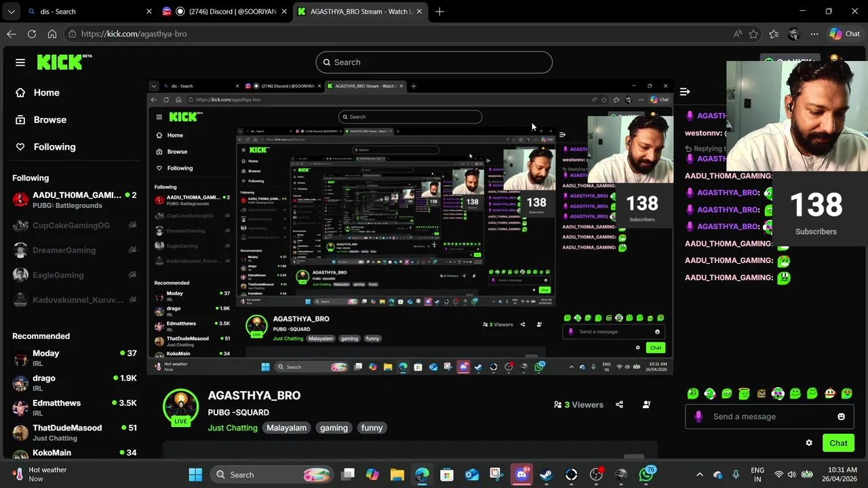Send message with green Chat button

tap(839, 443)
